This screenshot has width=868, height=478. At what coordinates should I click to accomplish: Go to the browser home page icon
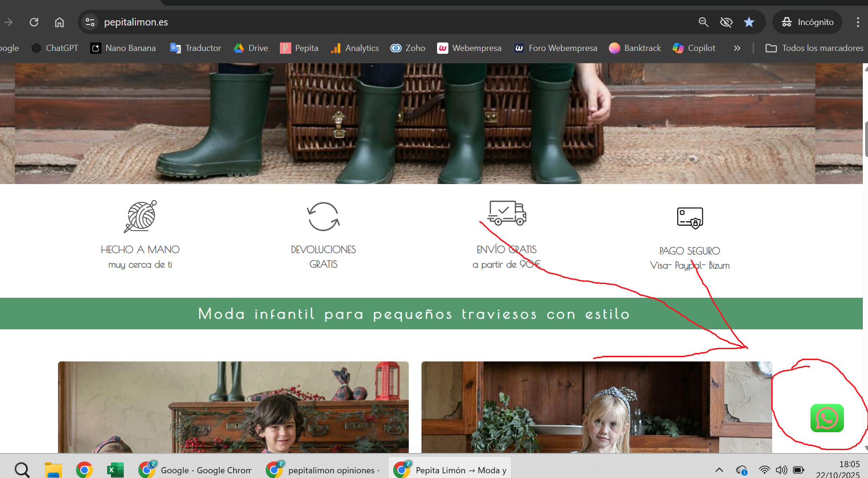(x=59, y=22)
